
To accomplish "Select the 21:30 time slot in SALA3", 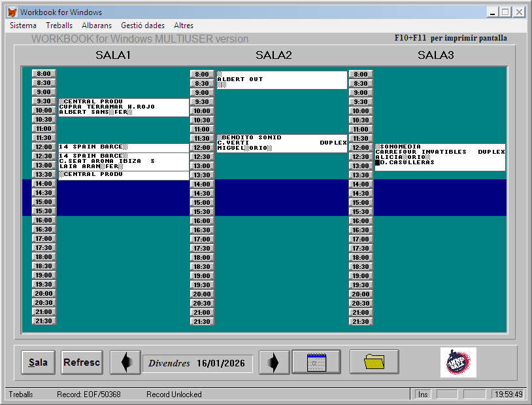I will click(361, 322).
